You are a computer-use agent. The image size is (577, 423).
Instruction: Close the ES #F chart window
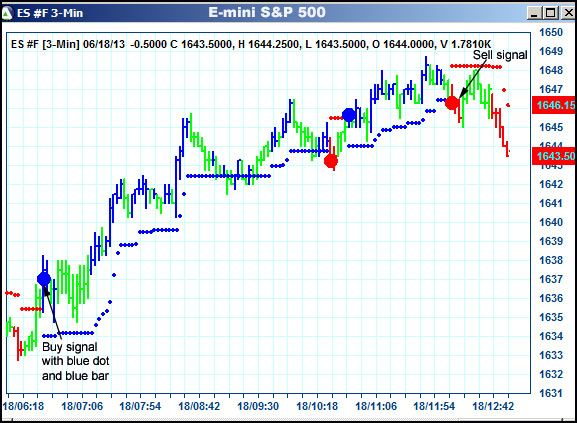coord(568,14)
